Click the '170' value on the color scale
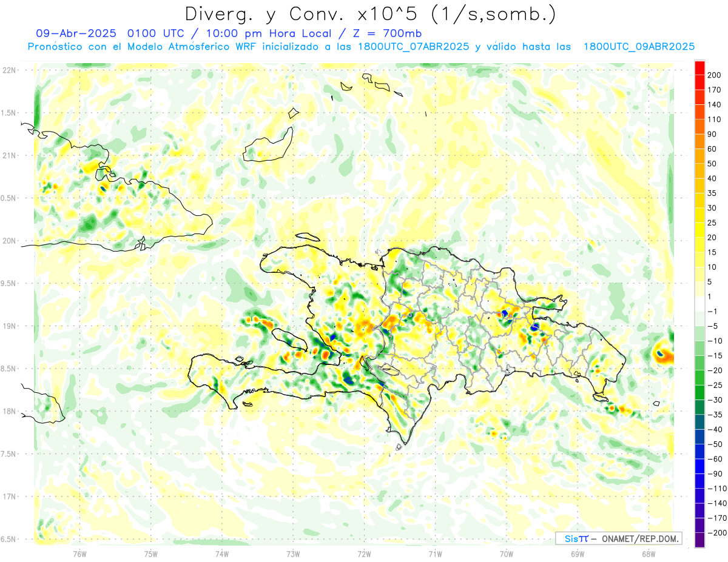The width and height of the screenshot is (728, 562). (x=715, y=90)
